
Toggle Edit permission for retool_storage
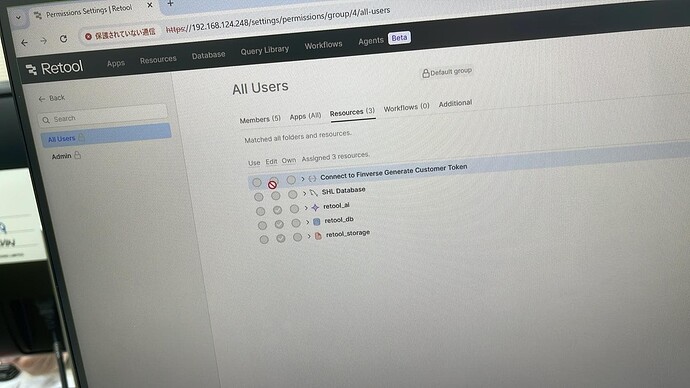[x=281, y=238]
